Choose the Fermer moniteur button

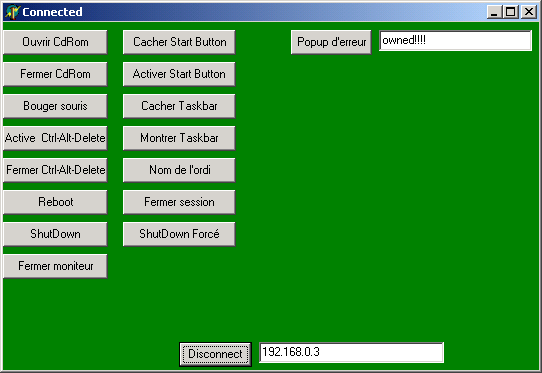pyautogui.click(x=55, y=266)
